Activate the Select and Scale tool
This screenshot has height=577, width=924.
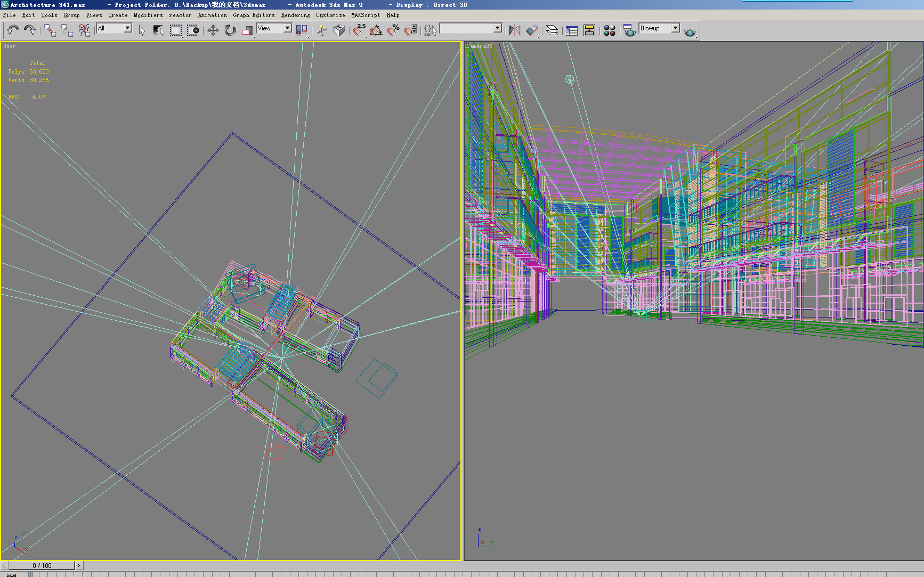(x=247, y=30)
